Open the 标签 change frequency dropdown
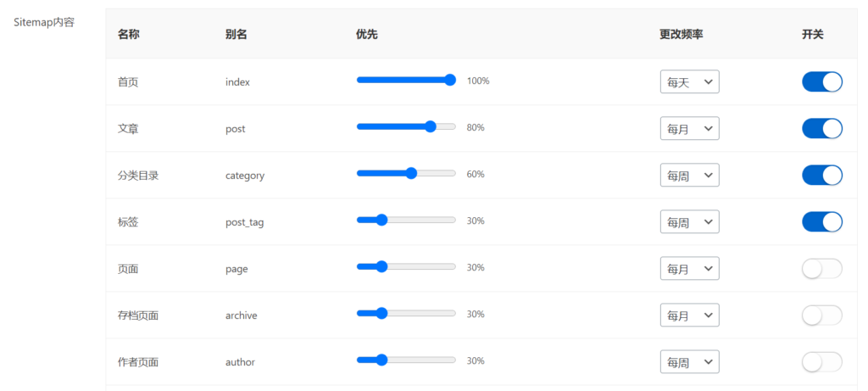Image resolution: width=868 pixels, height=391 pixels. tap(689, 222)
